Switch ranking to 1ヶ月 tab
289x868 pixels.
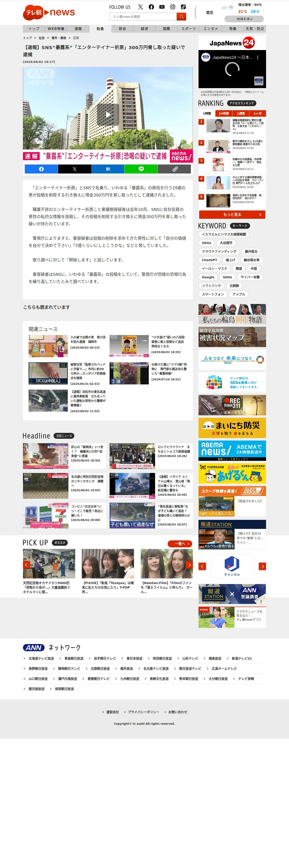click(x=258, y=113)
